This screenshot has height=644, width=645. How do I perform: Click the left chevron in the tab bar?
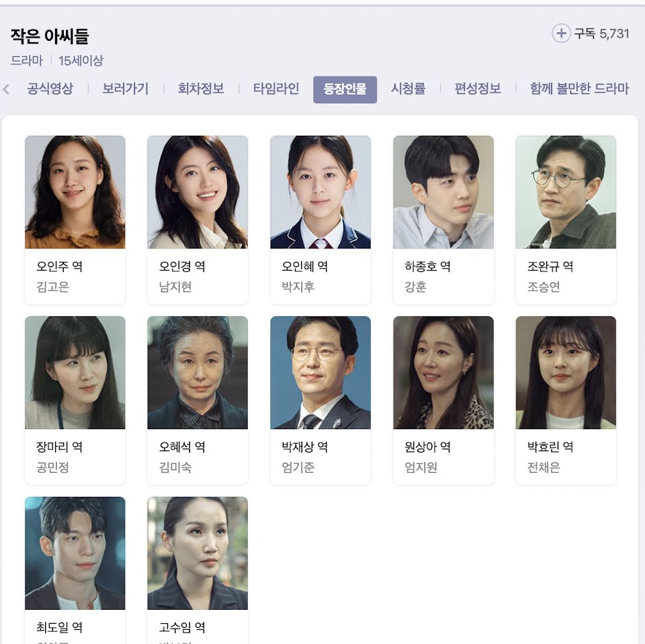[x=6, y=89]
